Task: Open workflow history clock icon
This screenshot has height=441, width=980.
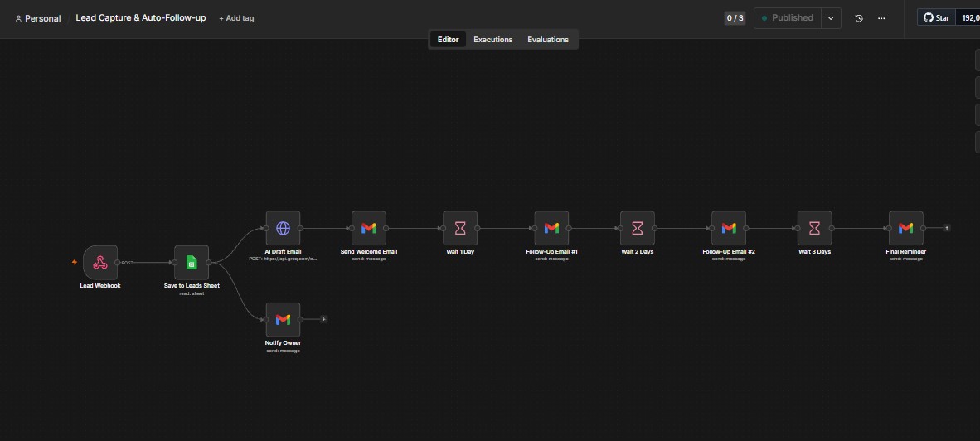Action: 859,18
